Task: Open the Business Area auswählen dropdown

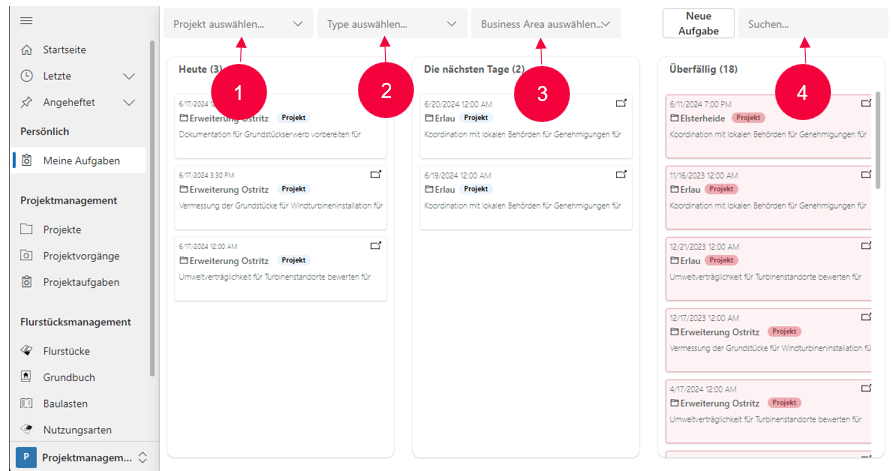Action: (545, 24)
